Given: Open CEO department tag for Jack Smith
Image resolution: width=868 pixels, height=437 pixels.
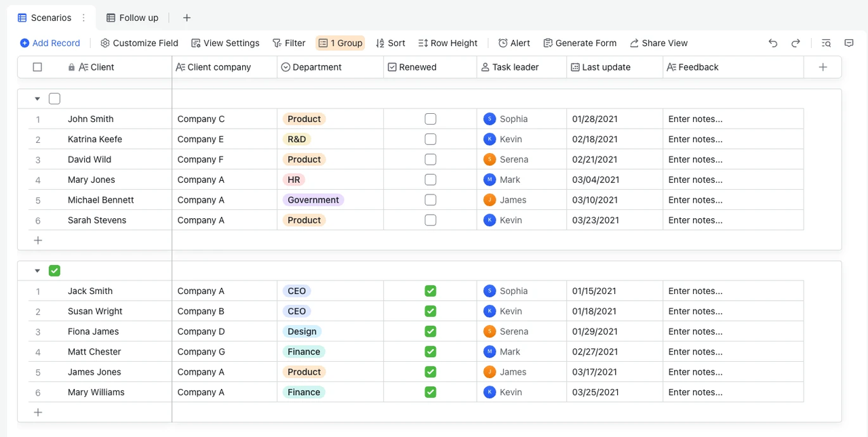Looking at the screenshot, I should (x=296, y=291).
